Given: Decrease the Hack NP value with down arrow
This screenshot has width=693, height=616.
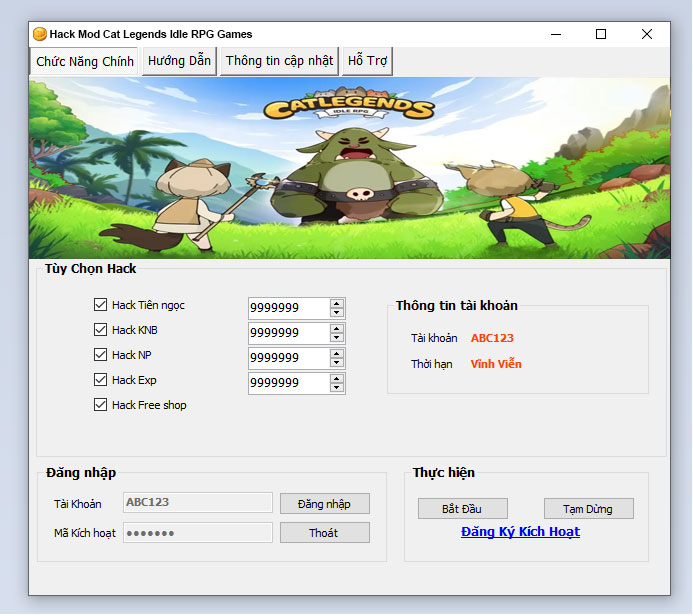Looking at the screenshot, I should coord(337,363).
